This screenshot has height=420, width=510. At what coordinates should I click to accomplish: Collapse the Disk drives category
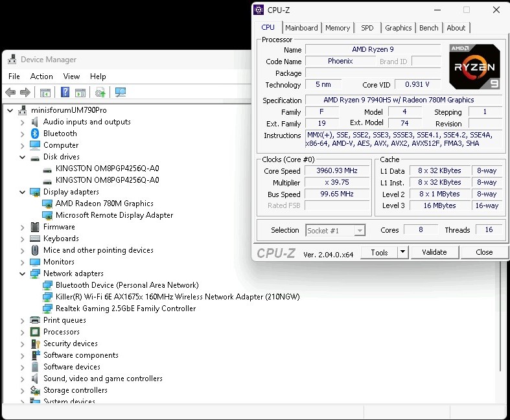[22, 157]
